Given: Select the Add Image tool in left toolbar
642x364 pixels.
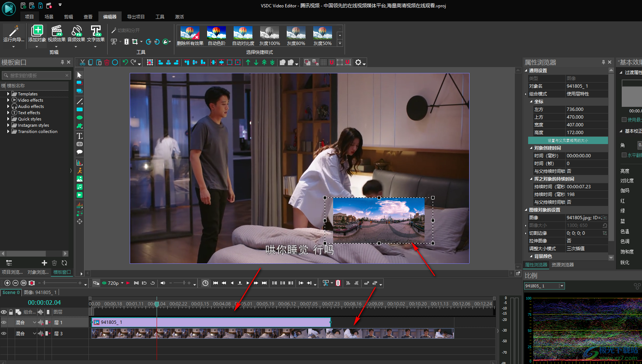Looking at the screenshot, I should pyautogui.click(x=80, y=179).
